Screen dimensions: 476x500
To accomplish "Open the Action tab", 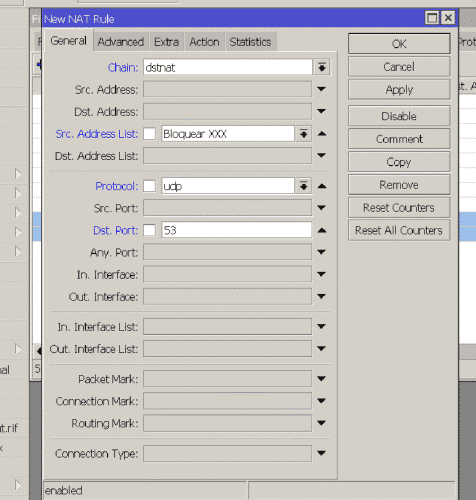I will pos(204,42).
